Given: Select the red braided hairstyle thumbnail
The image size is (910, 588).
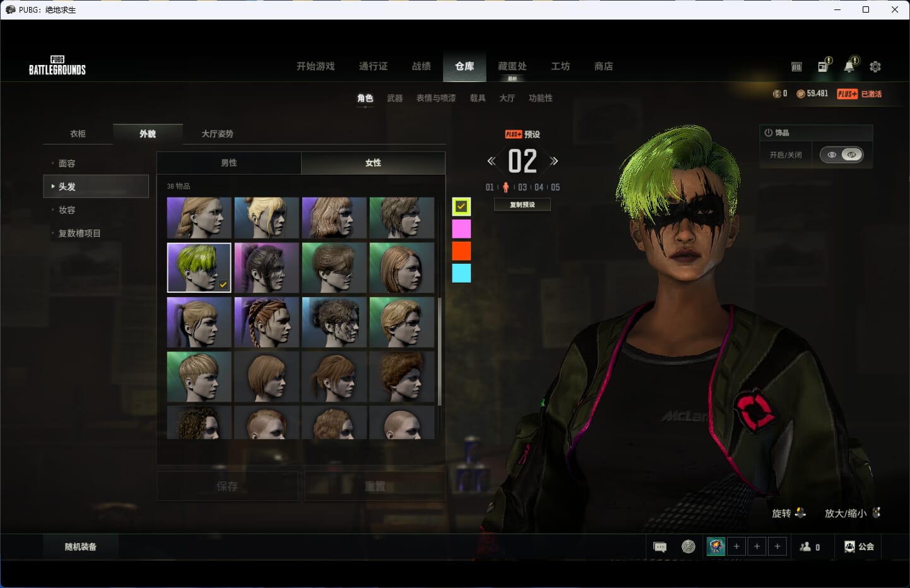Looking at the screenshot, I should pos(266,322).
